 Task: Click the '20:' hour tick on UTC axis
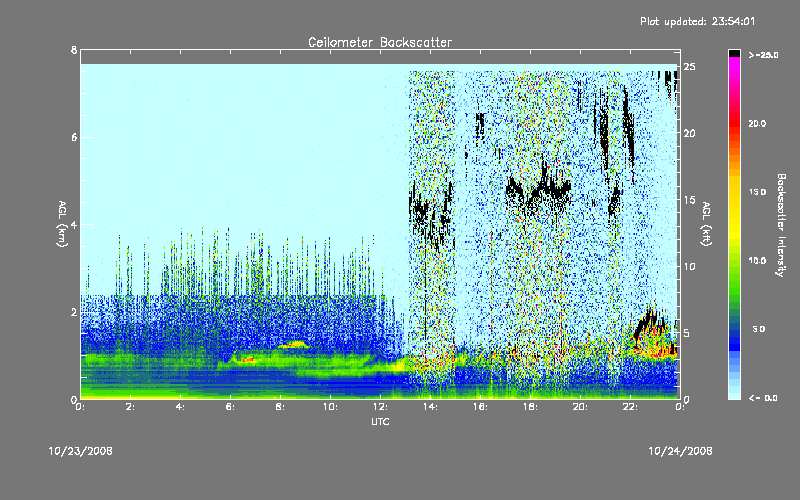pos(581,407)
